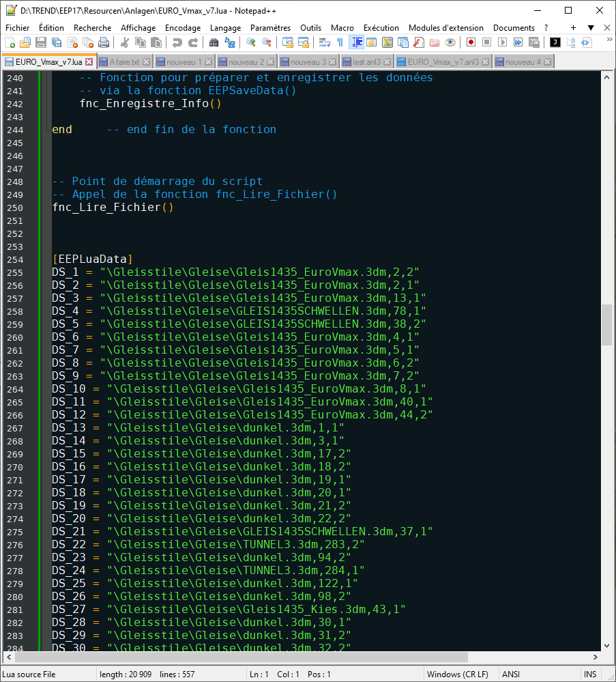This screenshot has width=616, height=682.
Task: Zoom in with the green plus magnifier
Action: pos(250,42)
